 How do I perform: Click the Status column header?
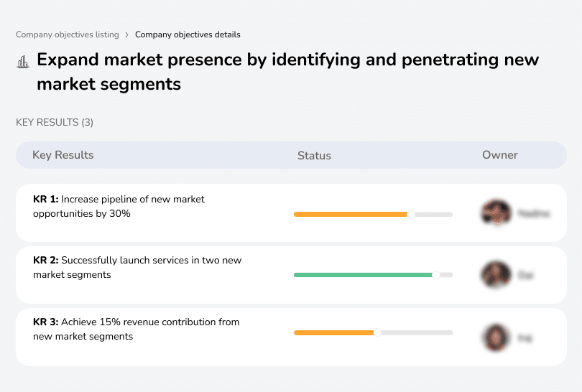[314, 155]
